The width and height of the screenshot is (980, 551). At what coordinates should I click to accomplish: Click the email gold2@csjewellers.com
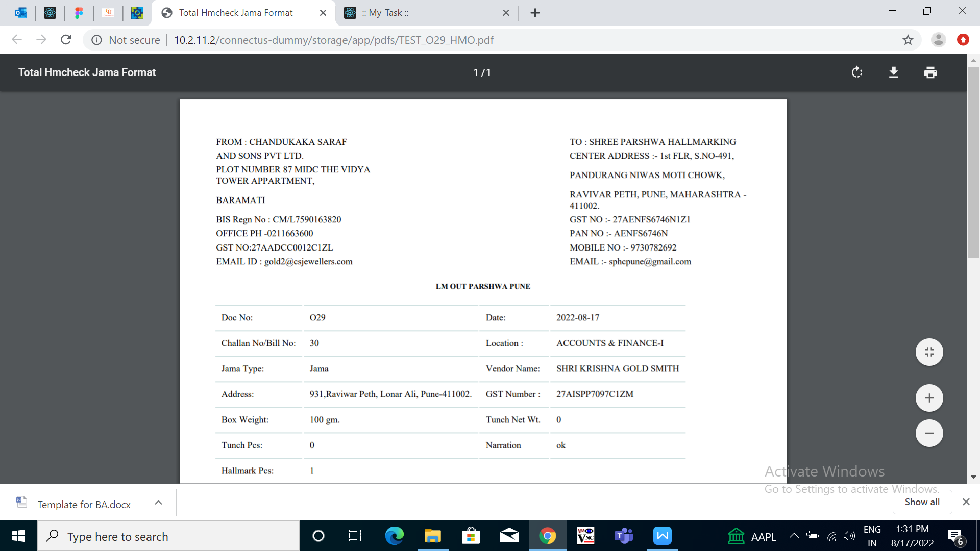[x=308, y=261]
